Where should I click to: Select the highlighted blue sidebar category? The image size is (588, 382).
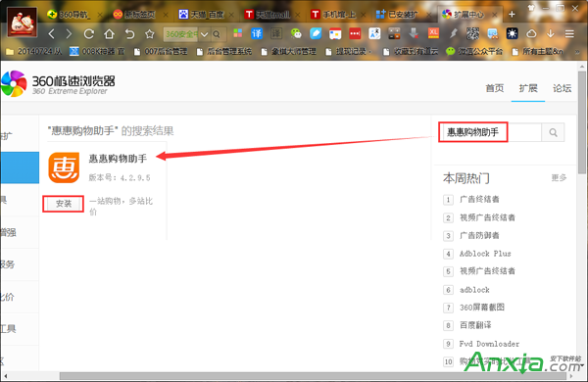coord(20,167)
